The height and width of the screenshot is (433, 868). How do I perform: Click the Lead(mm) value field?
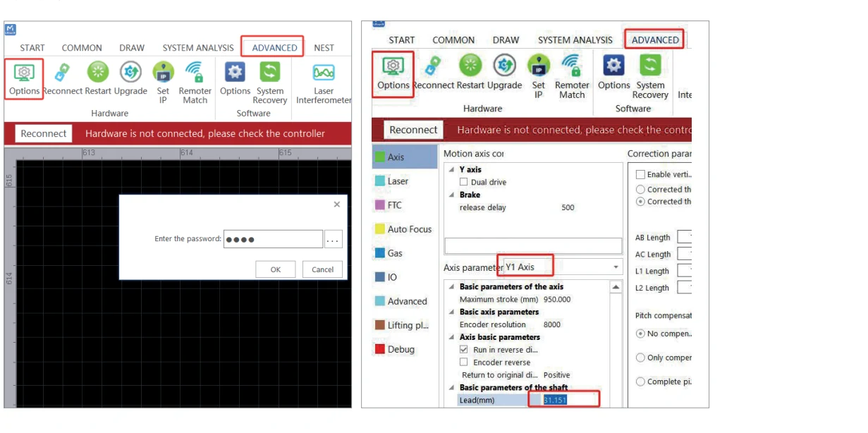[570, 400]
